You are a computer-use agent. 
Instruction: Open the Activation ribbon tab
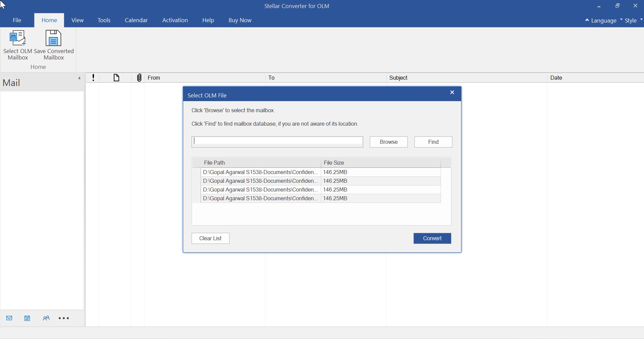[175, 20]
